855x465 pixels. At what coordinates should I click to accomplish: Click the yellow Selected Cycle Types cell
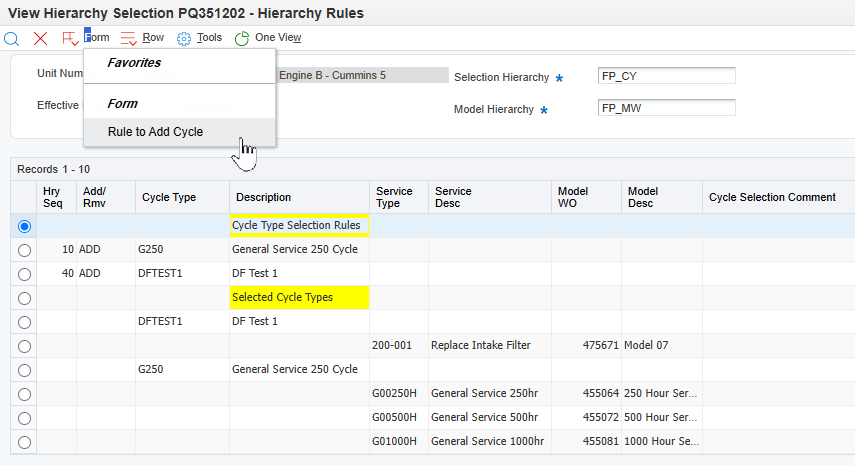coord(299,298)
